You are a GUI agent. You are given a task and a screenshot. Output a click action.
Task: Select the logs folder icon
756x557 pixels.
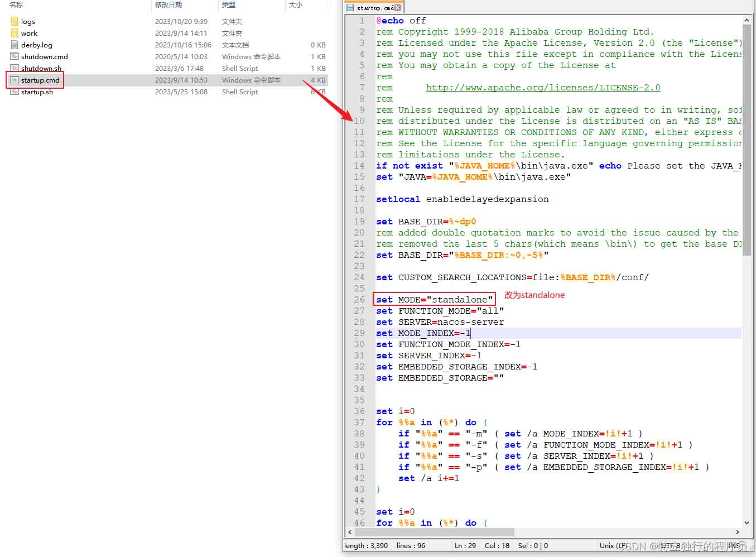pos(15,21)
